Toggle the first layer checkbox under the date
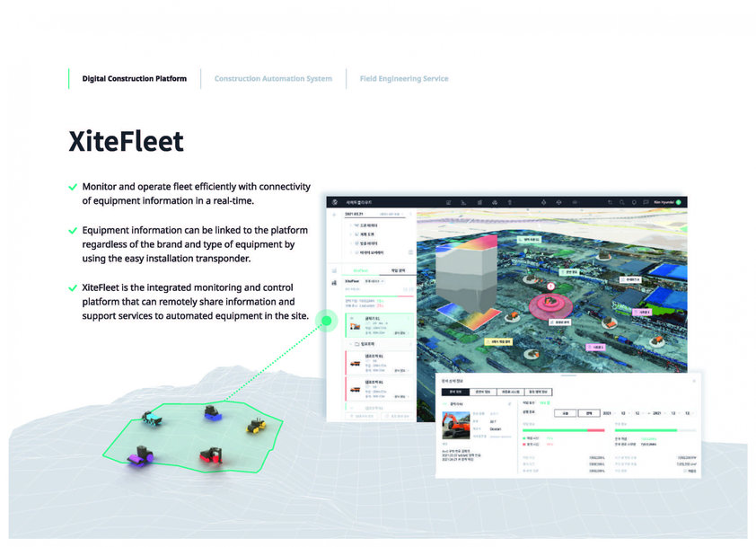The width and height of the screenshot is (756, 547). [x=356, y=225]
